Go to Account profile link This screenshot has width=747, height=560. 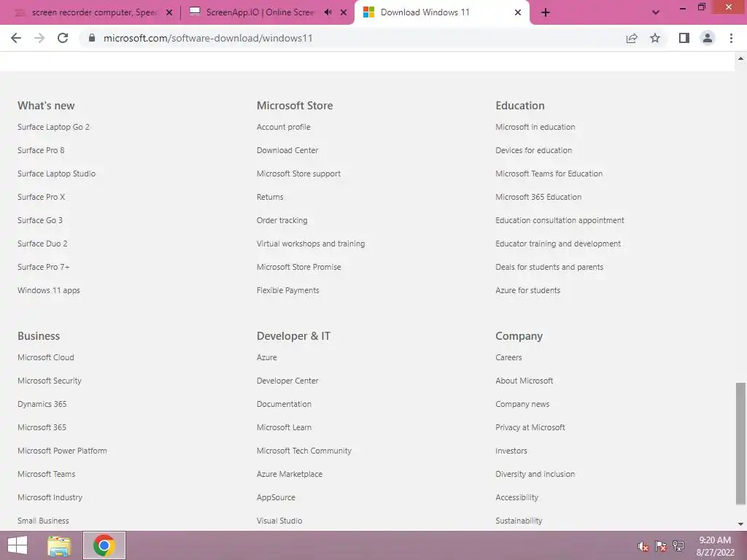point(284,127)
